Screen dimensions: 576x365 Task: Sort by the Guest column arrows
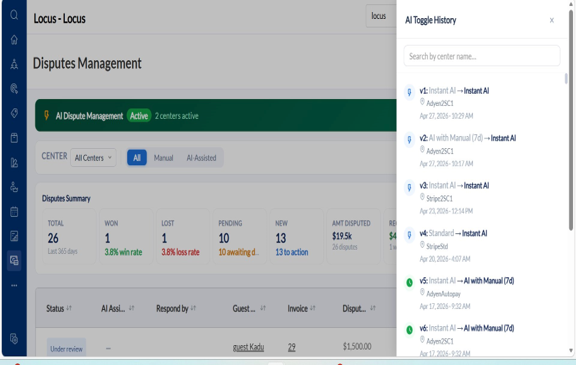coord(263,308)
